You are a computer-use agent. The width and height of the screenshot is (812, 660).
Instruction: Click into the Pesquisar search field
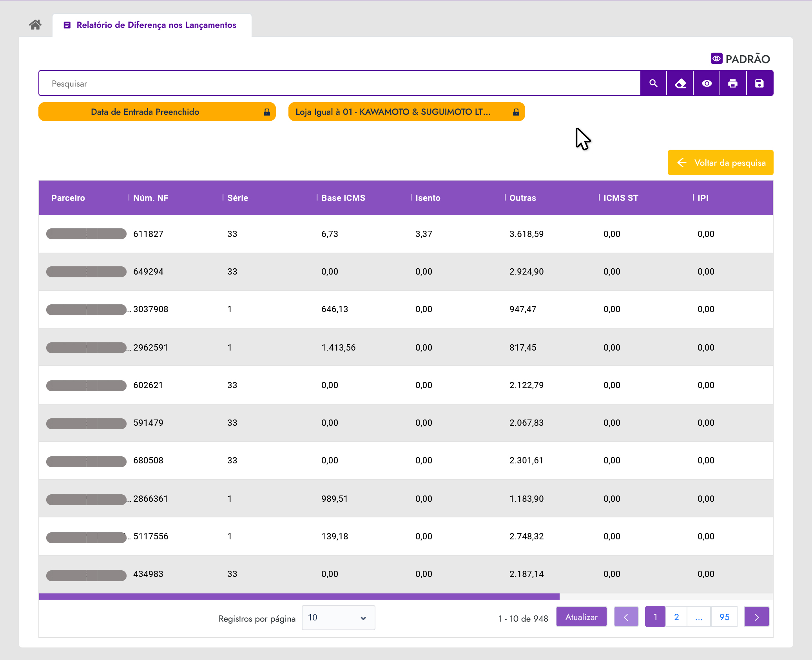tap(339, 83)
